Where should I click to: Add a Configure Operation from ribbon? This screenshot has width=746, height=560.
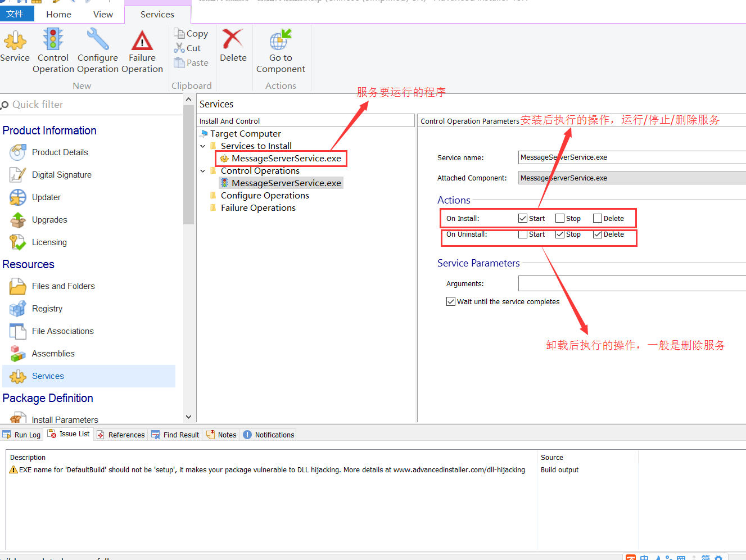coord(98,51)
